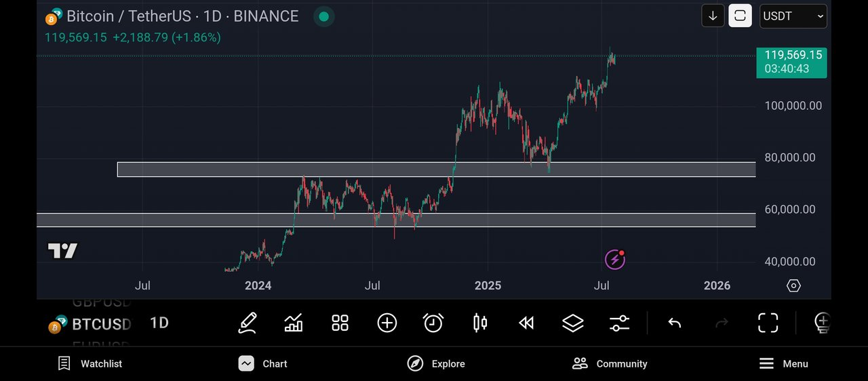Open the object tree layers icon
This screenshot has height=381, width=868.
[573, 323]
